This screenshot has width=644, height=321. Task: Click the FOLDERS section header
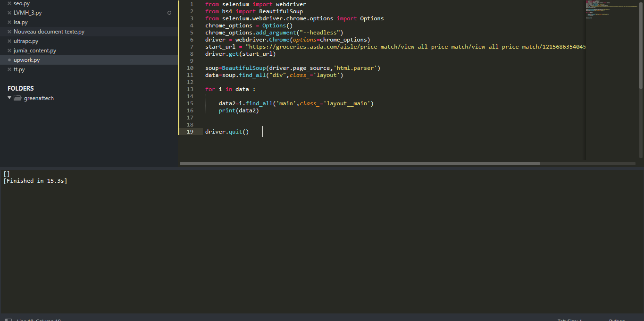point(21,88)
